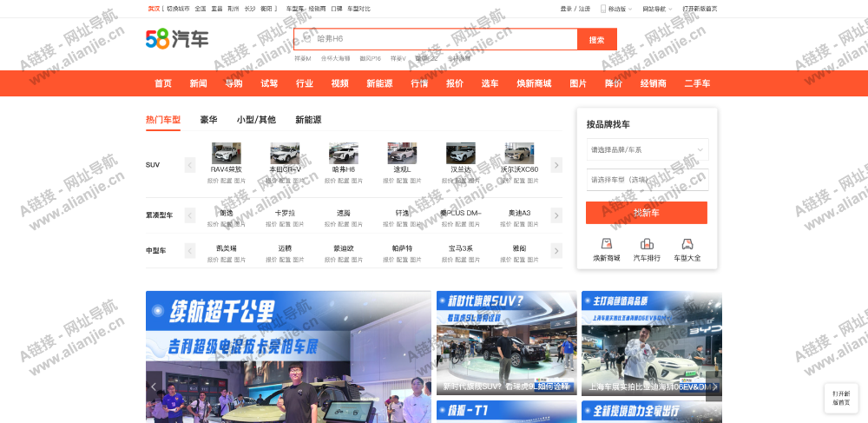The image size is (868, 423).
Task: Open the 本田CR-V car thumbnail
Action: click(285, 154)
